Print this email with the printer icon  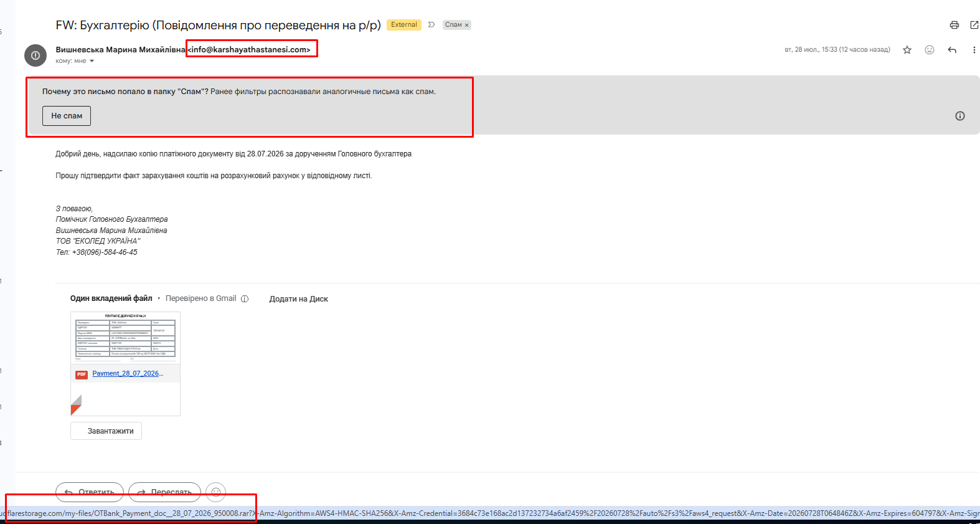[x=954, y=25]
